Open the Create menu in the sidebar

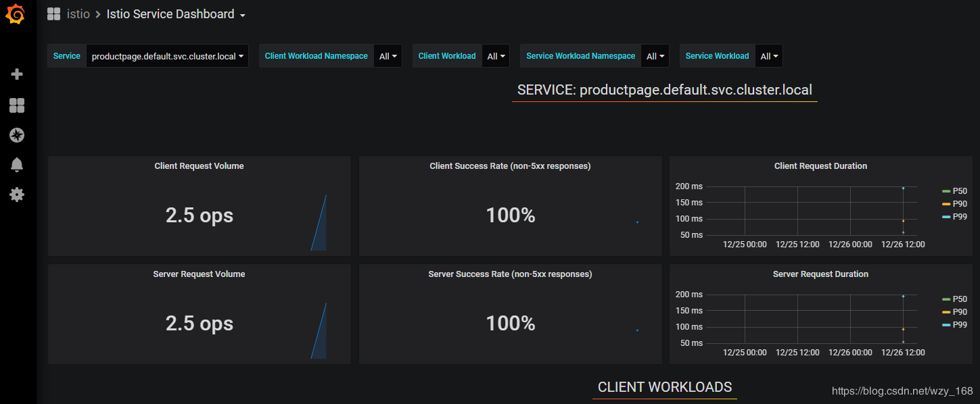[x=17, y=74]
